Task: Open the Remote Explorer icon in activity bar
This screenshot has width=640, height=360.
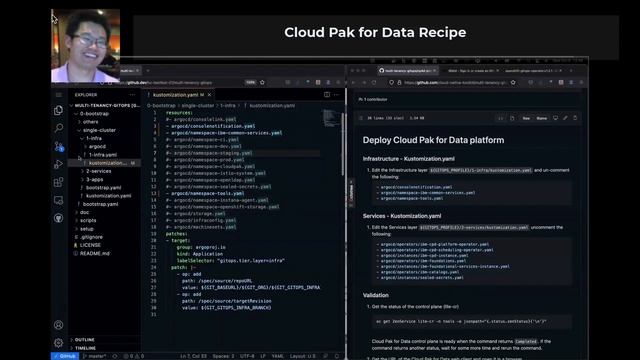Action: [58, 200]
